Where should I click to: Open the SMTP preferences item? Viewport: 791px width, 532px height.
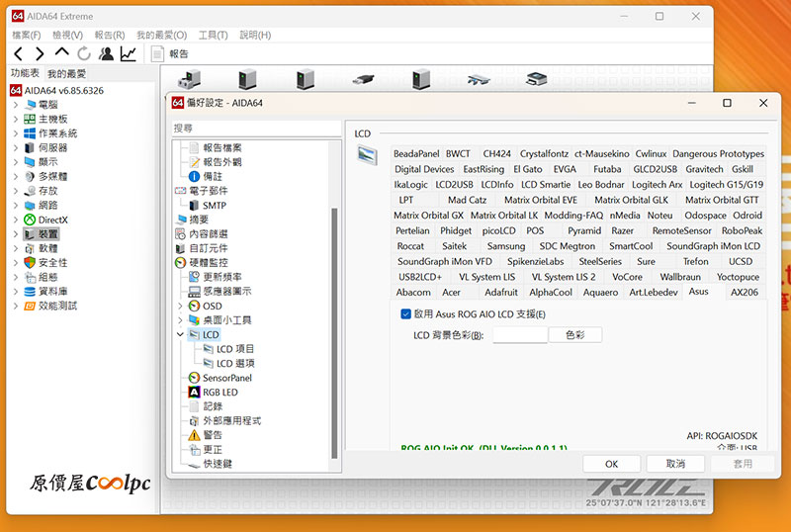coord(215,206)
